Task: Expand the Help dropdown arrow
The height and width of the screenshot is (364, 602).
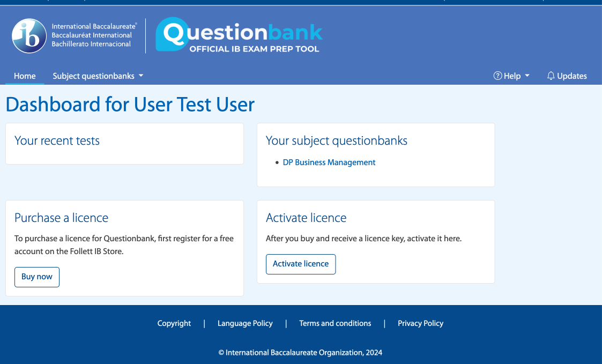Action: coord(527,76)
